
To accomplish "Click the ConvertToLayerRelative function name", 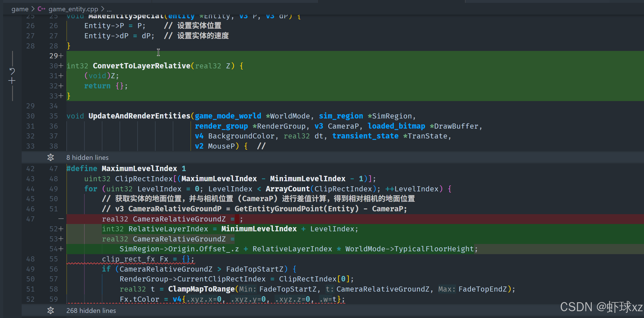I will point(142,66).
